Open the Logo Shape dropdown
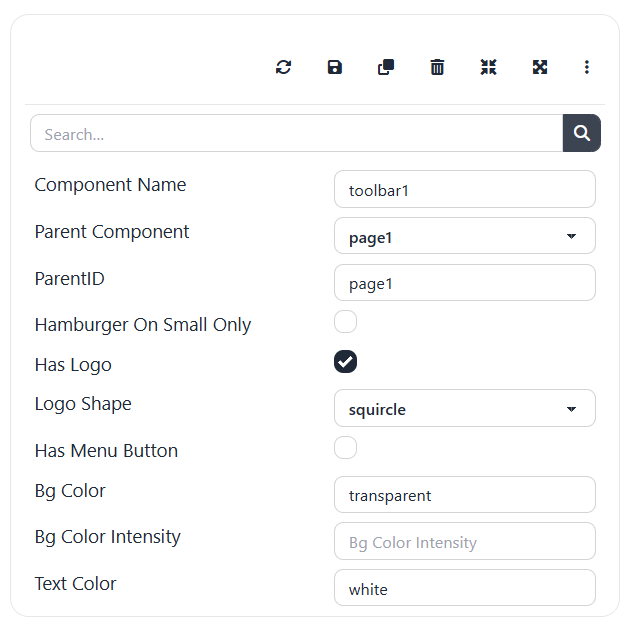This screenshot has height=625, width=631. click(x=464, y=408)
